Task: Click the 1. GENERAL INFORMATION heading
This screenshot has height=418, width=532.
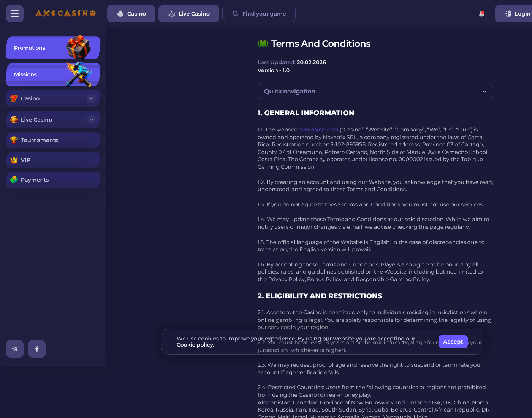Action: 306,113
